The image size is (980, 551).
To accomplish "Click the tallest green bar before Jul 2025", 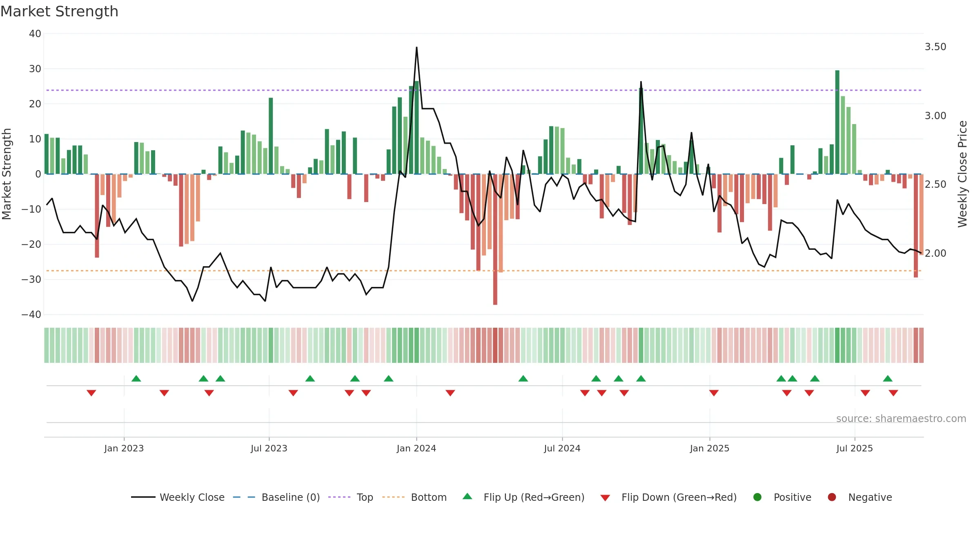I will [x=837, y=122].
